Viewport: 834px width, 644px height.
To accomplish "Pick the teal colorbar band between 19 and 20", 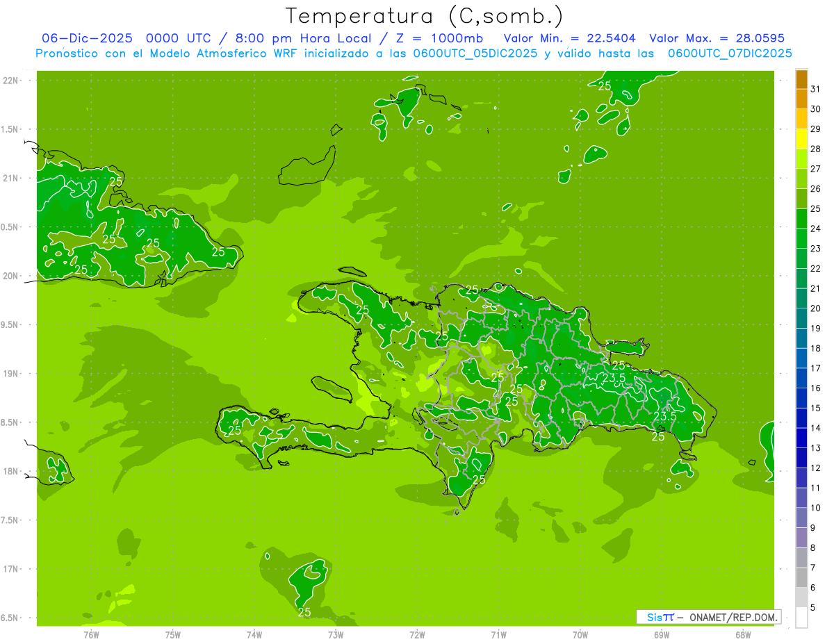I will (x=801, y=319).
